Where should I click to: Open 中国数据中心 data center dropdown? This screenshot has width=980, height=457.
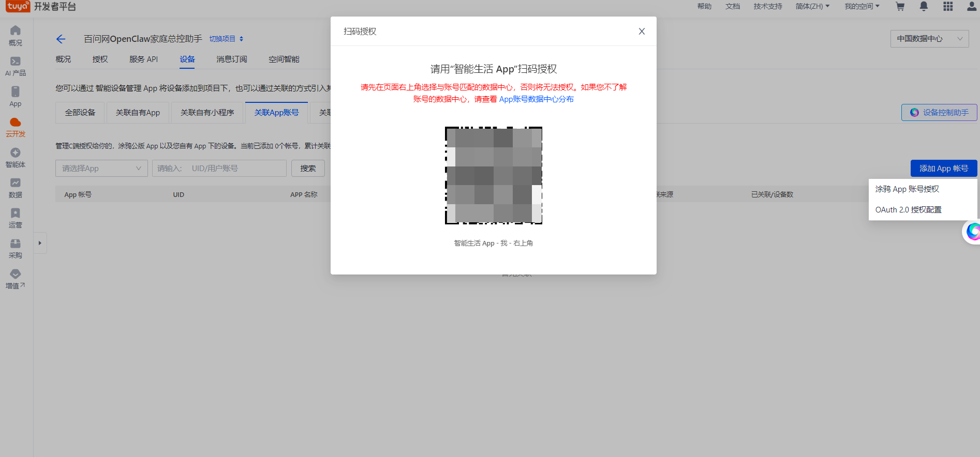929,39
